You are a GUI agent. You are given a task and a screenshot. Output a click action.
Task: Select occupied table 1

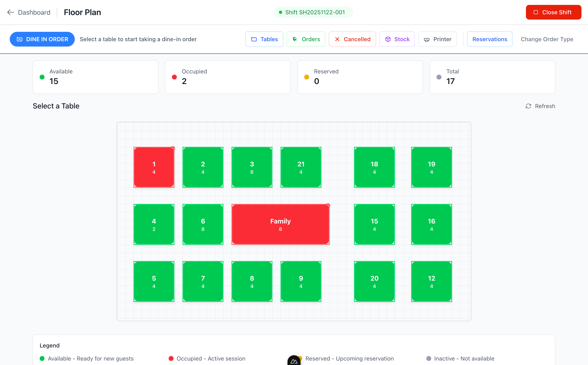[x=154, y=167]
